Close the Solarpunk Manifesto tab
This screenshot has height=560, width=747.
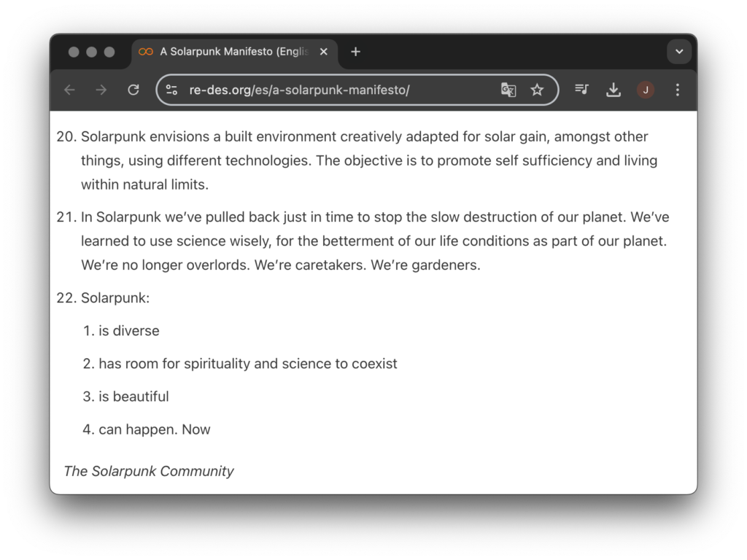pyautogui.click(x=324, y=52)
